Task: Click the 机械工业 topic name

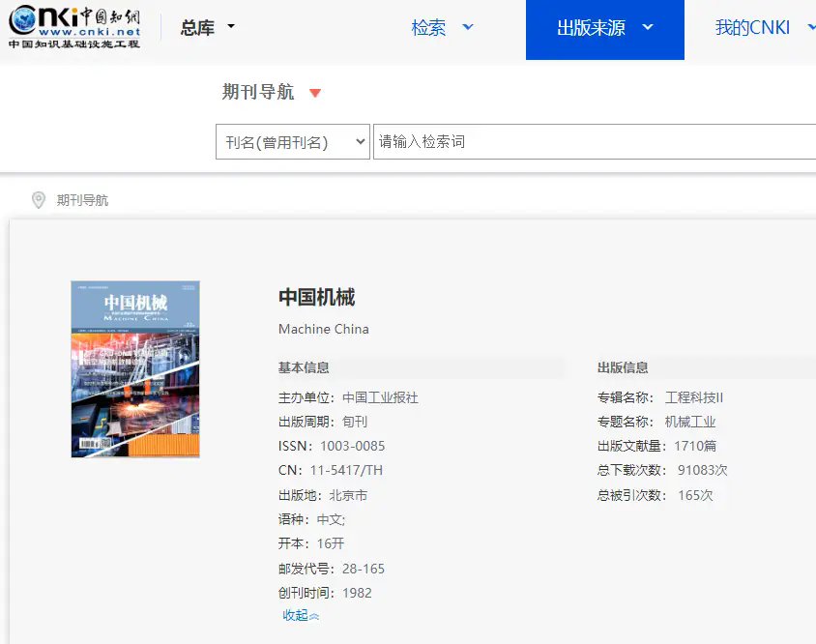Action: pos(690,422)
